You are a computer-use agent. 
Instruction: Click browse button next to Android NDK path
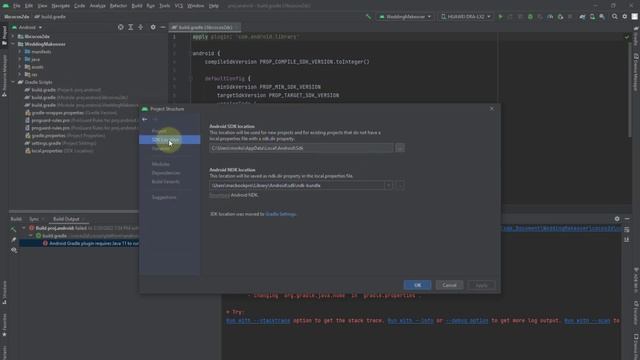coord(400,185)
